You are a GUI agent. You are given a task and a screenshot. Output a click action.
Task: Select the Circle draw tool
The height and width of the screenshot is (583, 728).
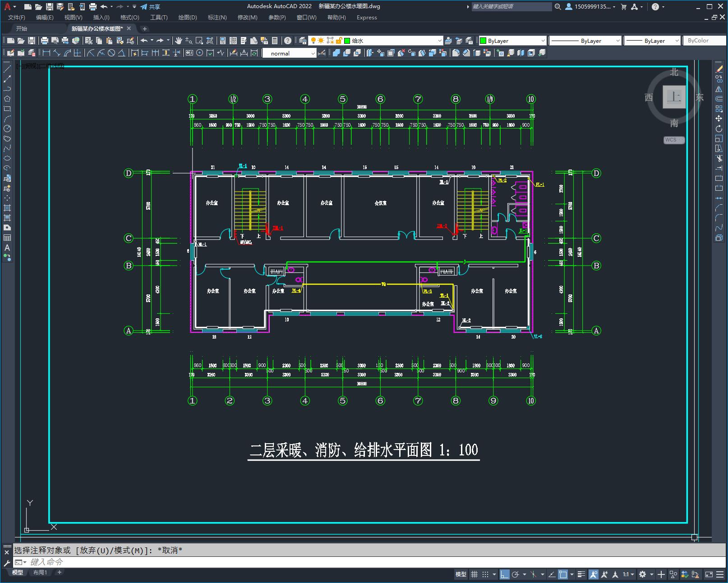[7, 129]
